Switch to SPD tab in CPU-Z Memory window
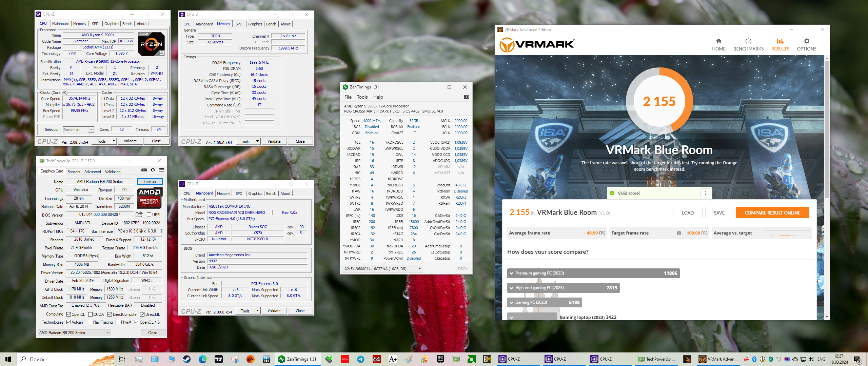This screenshot has width=868, height=366. (x=239, y=24)
